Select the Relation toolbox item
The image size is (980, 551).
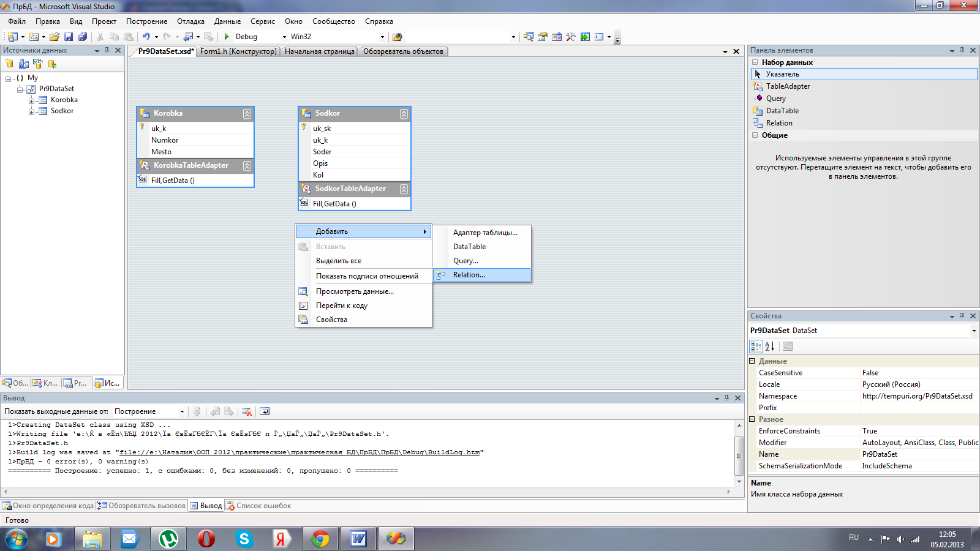[863, 123]
